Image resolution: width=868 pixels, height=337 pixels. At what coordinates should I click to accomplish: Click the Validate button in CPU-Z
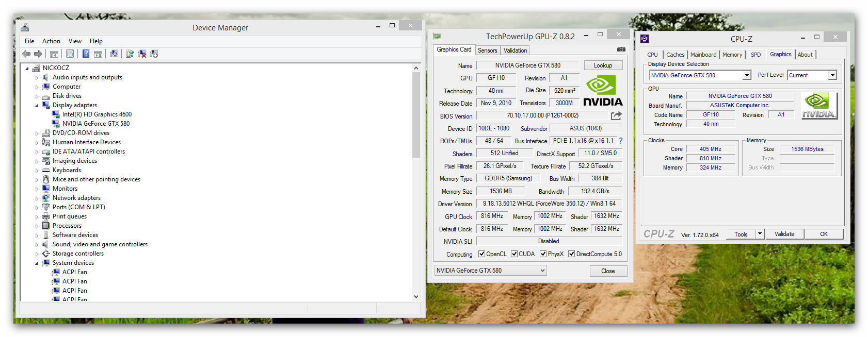coord(784,234)
